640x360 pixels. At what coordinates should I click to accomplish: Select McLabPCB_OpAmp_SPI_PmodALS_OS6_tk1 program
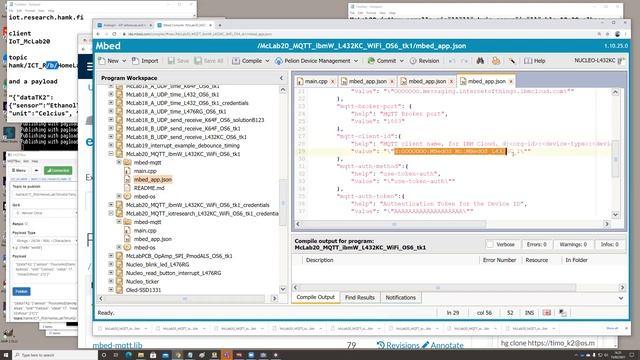[x=179, y=256]
